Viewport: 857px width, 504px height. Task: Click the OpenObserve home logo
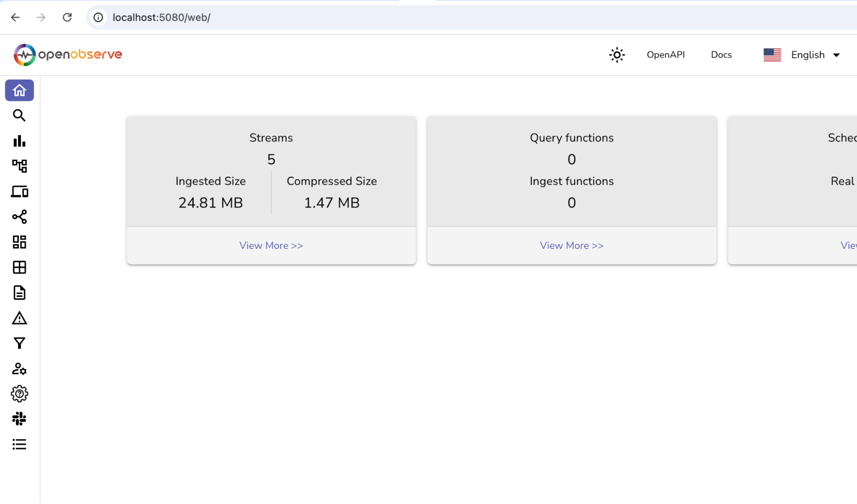click(x=68, y=54)
